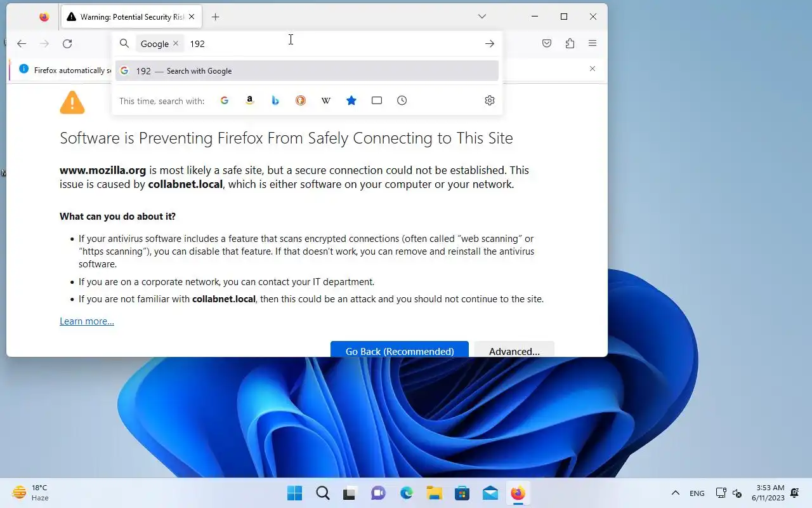Search this time with Amazon
Image resolution: width=812 pixels, height=508 pixels.
250,100
